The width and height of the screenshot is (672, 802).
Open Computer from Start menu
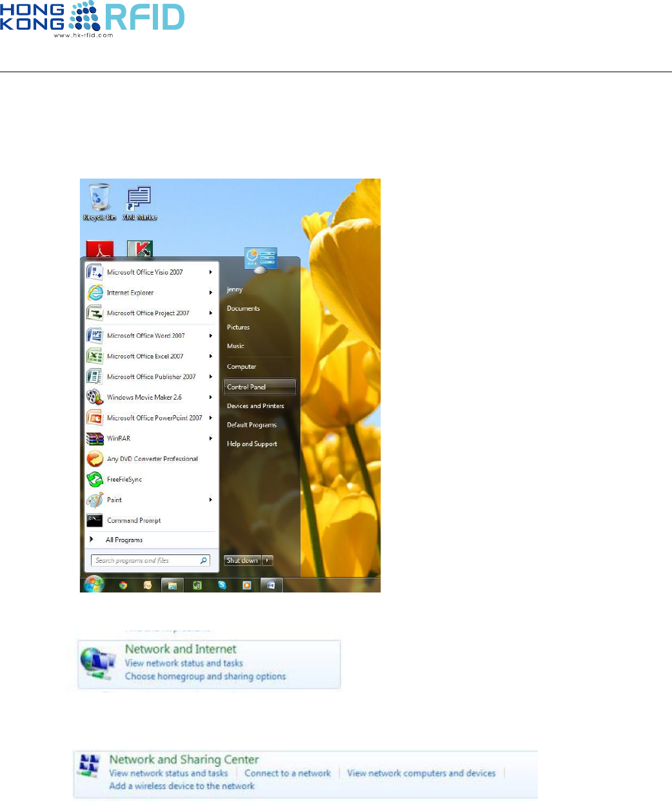coord(242,367)
